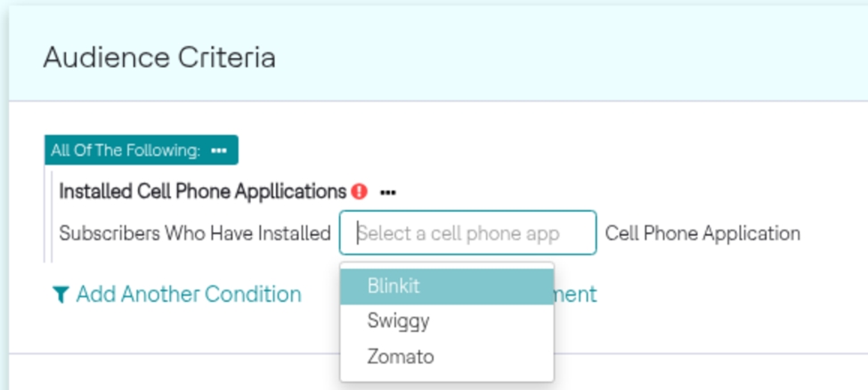This screenshot has height=390, width=868.
Task: Pick Zomato in the dropdown options
Action: pos(401,356)
